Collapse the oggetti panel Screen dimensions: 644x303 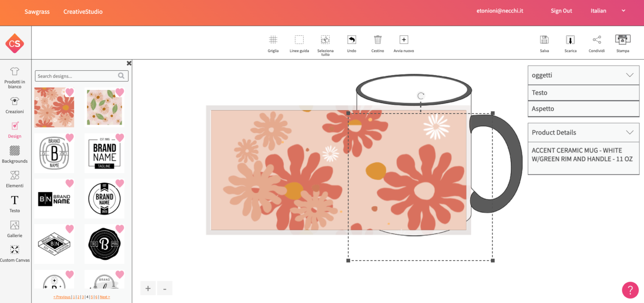coord(629,75)
